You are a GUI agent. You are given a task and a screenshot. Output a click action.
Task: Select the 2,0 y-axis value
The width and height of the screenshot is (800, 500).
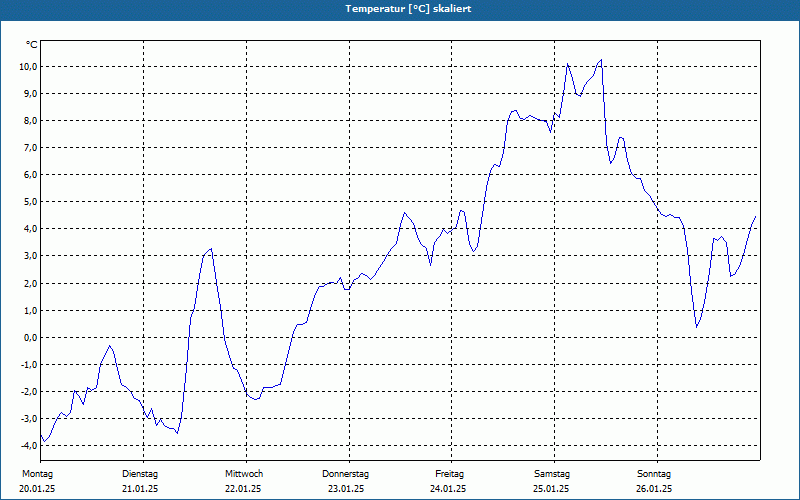click(x=29, y=283)
